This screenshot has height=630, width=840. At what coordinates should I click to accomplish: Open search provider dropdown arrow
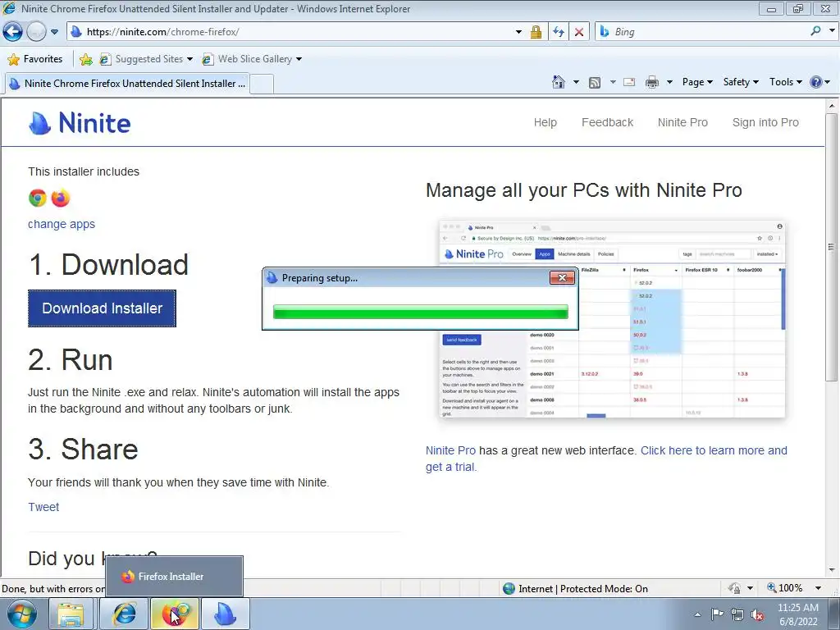[x=832, y=31]
